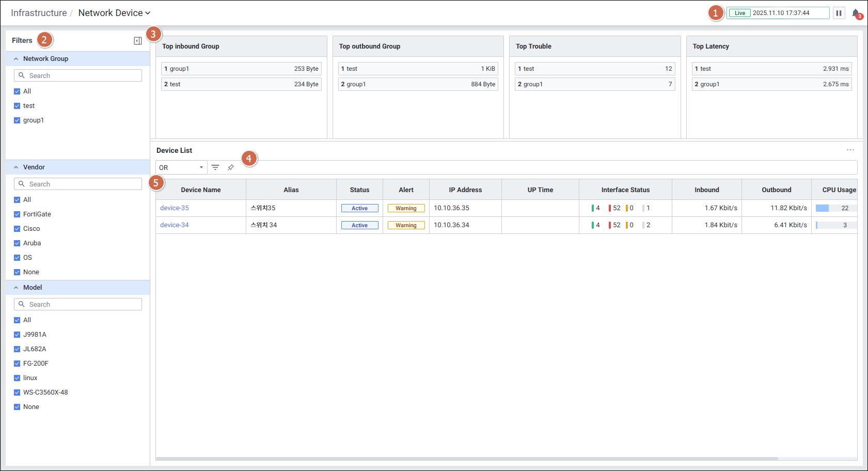Collapse the Vendor filter section
Viewport: 868px width, 471px height.
pyautogui.click(x=16, y=167)
